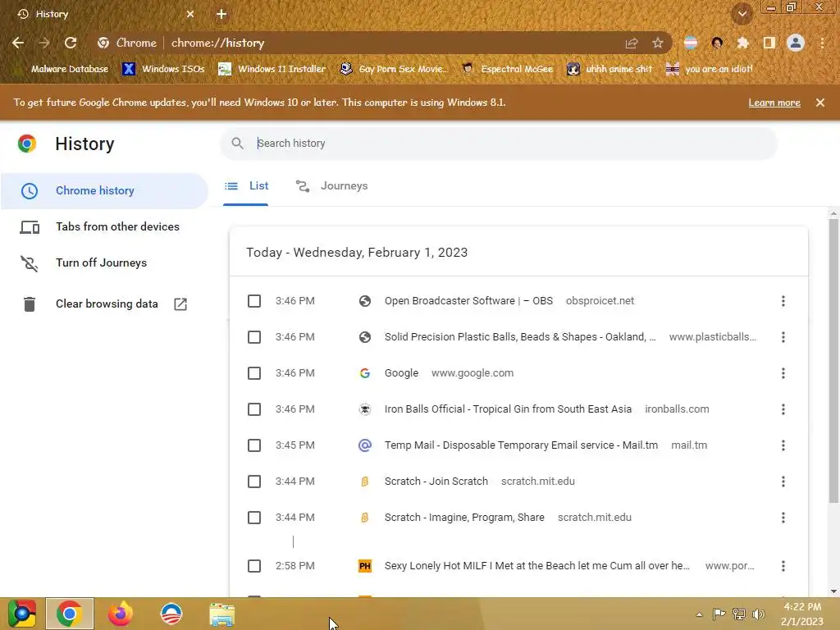
Task: Check the Temp Mail entry checkbox
Action: point(254,445)
